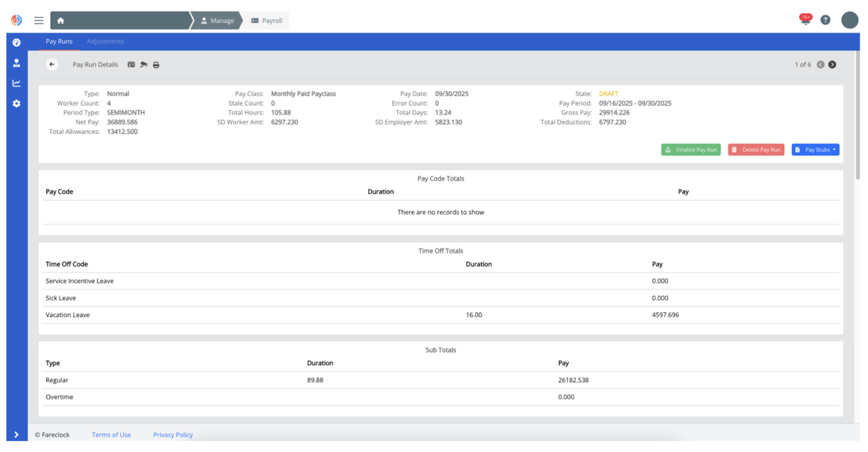Expand the sidebar with bottom chevron
Viewport: 868px width, 452px height.
tap(17, 435)
